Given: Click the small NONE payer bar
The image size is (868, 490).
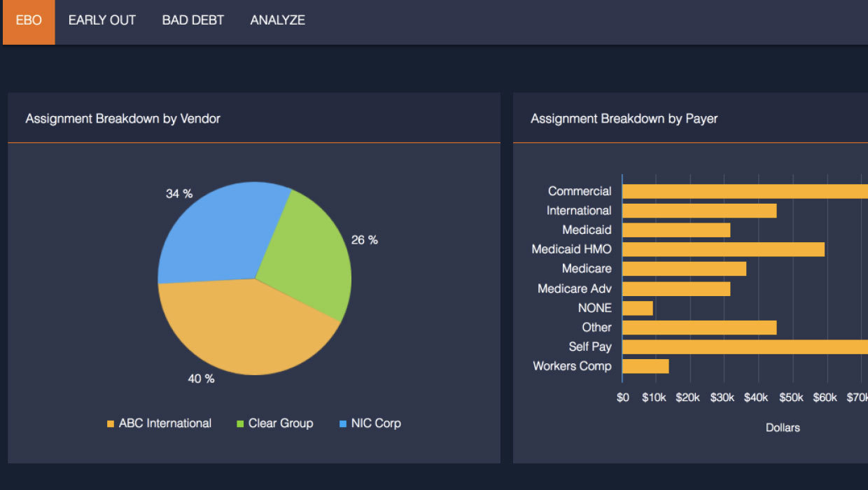Looking at the screenshot, I should click(637, 308).
